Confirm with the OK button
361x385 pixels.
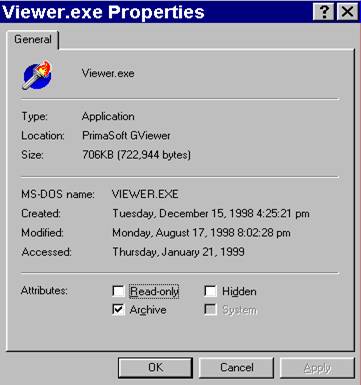pyautogui.click(x=155, y=368)
